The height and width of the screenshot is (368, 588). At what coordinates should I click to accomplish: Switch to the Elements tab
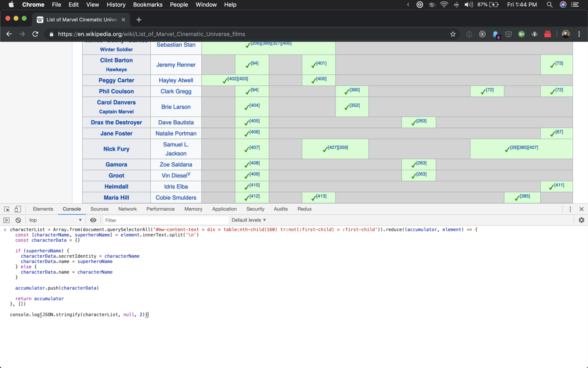[x=43, y=209]
